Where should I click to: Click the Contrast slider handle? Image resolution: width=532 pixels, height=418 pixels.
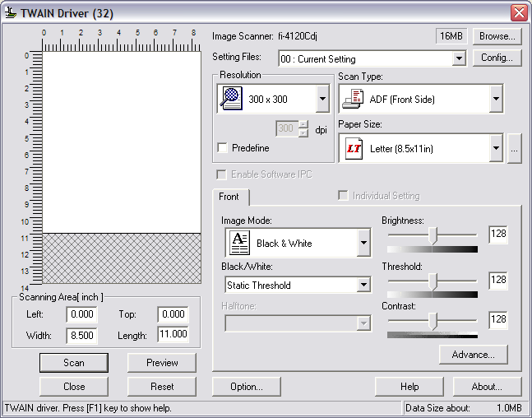pyautogui.click(x=433, y=321)
